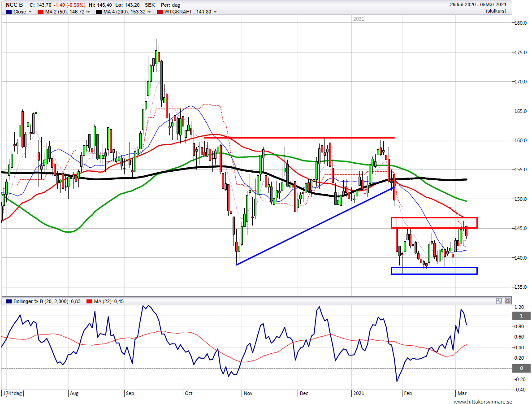
Task: Click the 135.0 price axis label
Action: point(520,287)
